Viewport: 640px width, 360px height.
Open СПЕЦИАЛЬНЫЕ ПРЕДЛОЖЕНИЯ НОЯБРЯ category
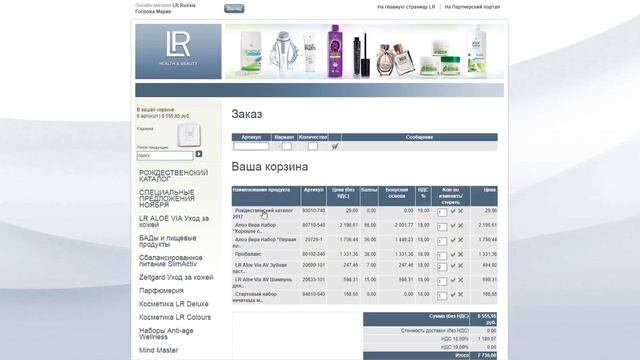click(x=167, y=199)
